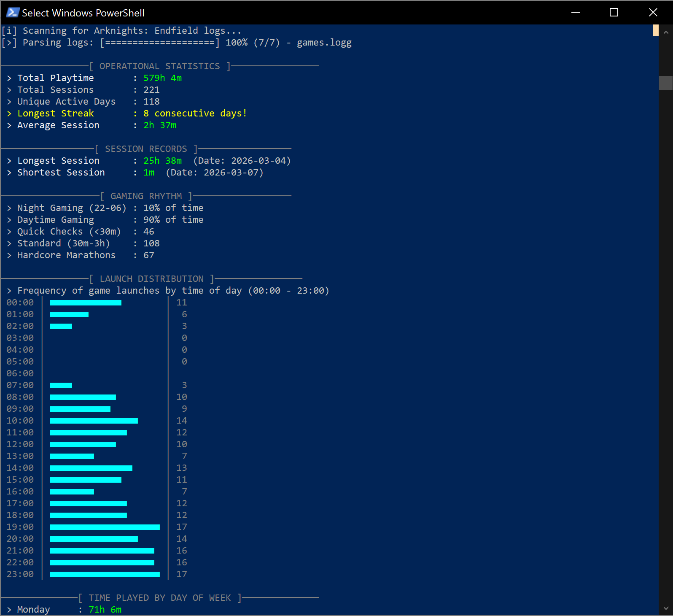Click the Quick Checks value '46'

point(149,232)
